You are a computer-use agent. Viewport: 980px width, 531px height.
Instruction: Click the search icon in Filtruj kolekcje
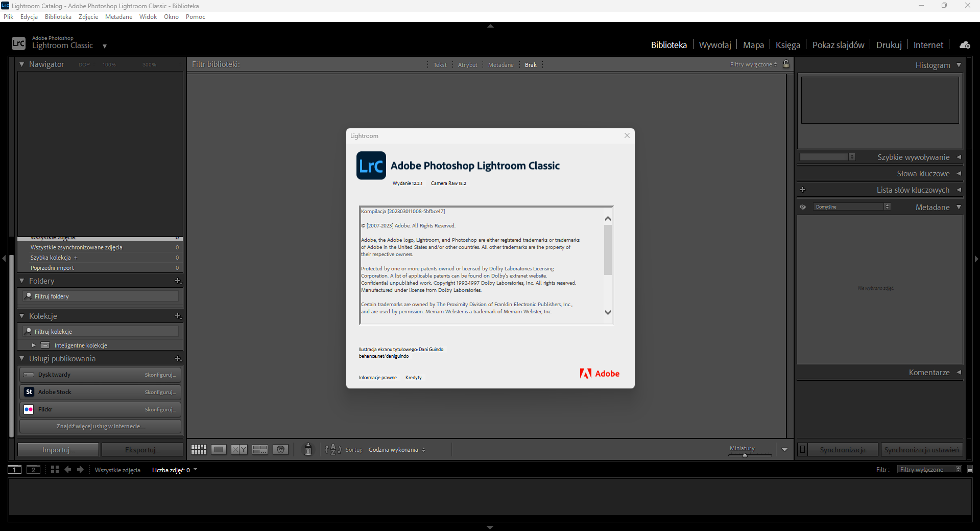[x=29, y=331]
